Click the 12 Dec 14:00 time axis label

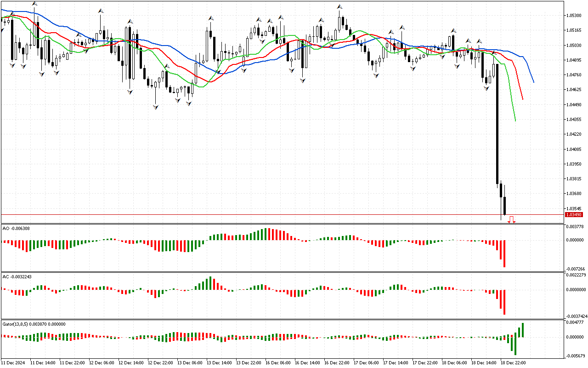pos(131,363)
